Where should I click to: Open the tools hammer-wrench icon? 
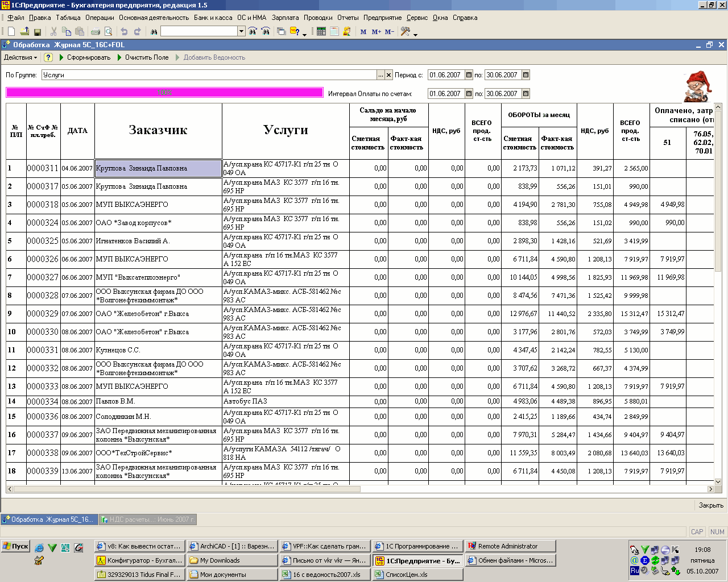406,32
